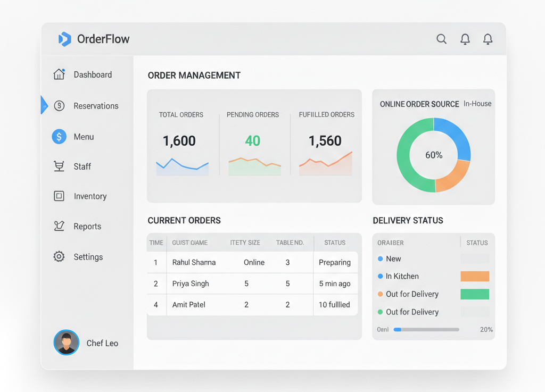Click the Reservations dollar icon

tap(59, 106)
